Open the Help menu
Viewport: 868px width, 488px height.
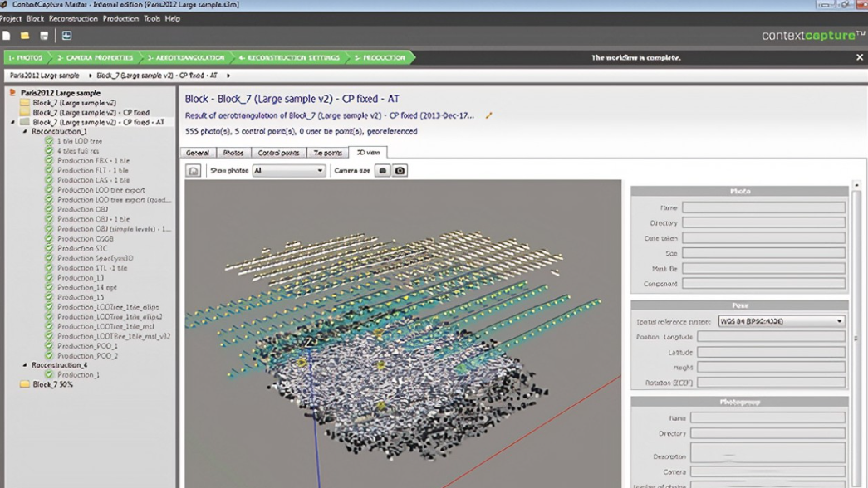pyautogui.click(x=172, y=18)
